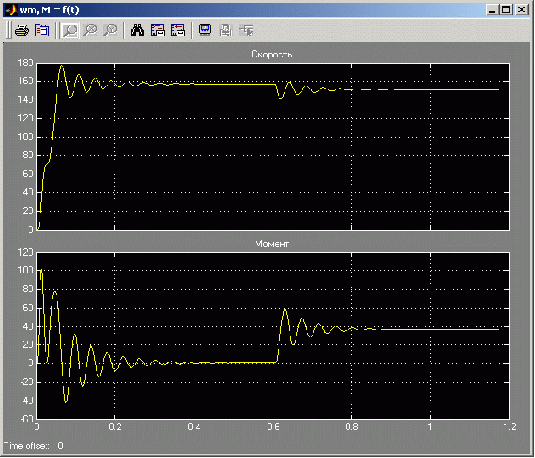The width and height of the screenshot is (535, 458).
Task: Click the Lock axes selection icon
Action: [226, 31]
